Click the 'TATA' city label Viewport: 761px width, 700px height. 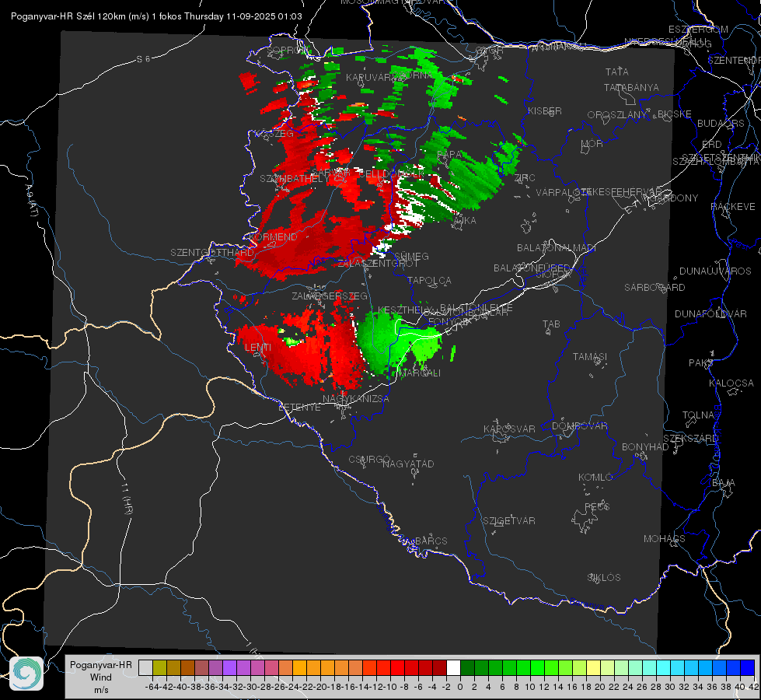(x=617, y=72)
